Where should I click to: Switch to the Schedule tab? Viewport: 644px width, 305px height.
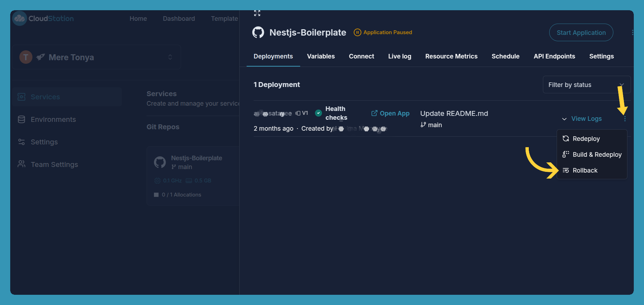506,56
